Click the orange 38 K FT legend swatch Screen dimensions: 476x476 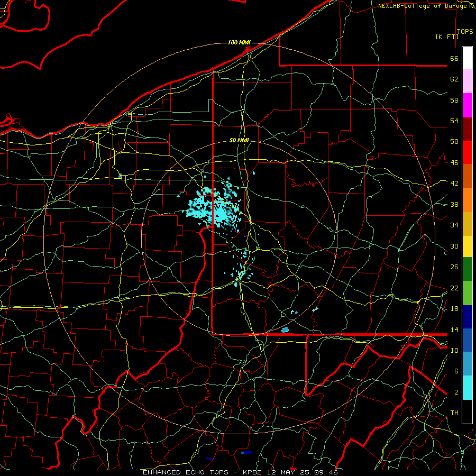click(467, 200)
